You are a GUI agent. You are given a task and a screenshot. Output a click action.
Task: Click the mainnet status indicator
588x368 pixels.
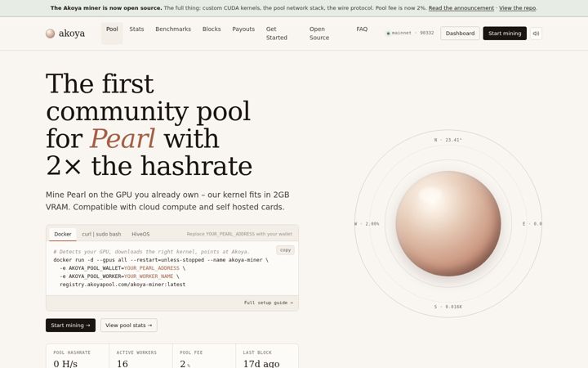coord(410,33)
